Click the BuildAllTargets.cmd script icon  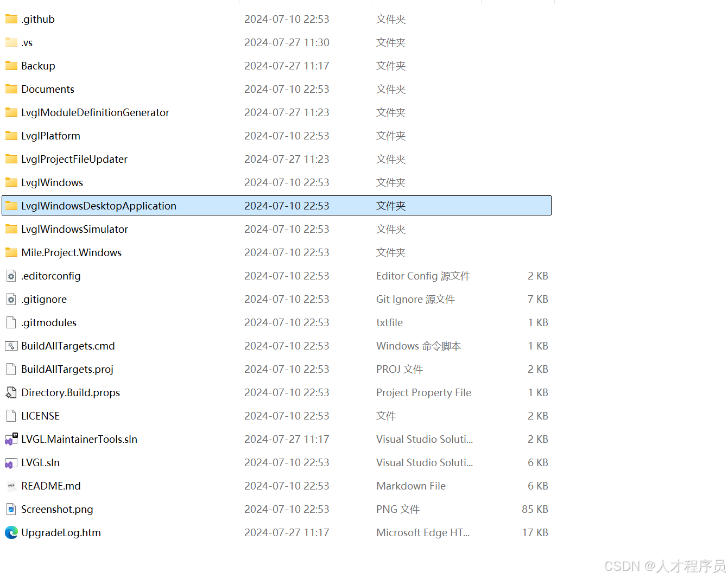click(11, 346)
